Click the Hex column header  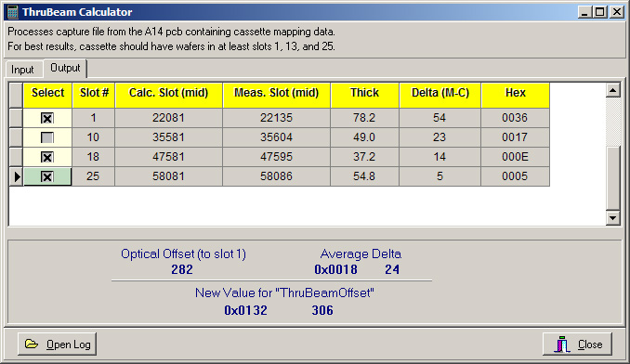point(516,96)
